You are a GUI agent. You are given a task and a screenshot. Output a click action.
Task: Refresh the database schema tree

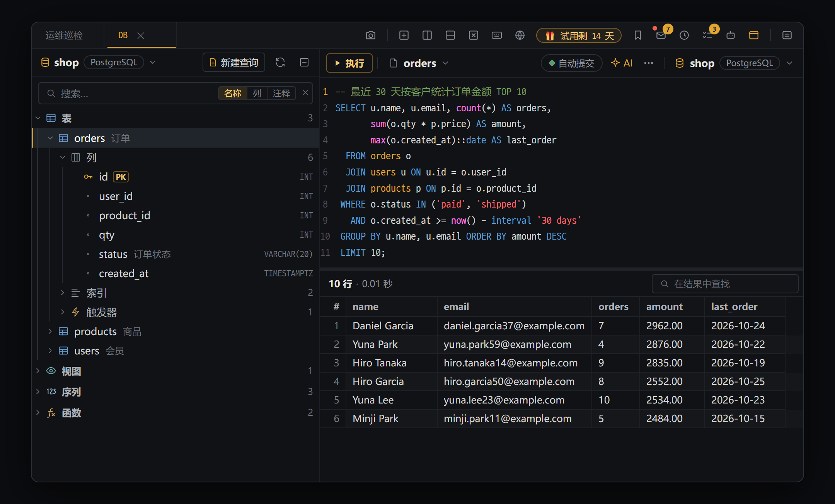[280, 62]
